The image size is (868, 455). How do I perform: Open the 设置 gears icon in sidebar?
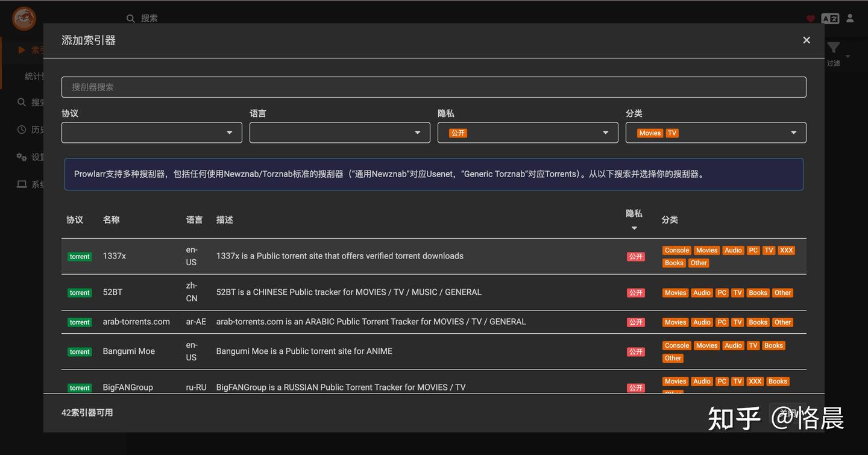21,156
